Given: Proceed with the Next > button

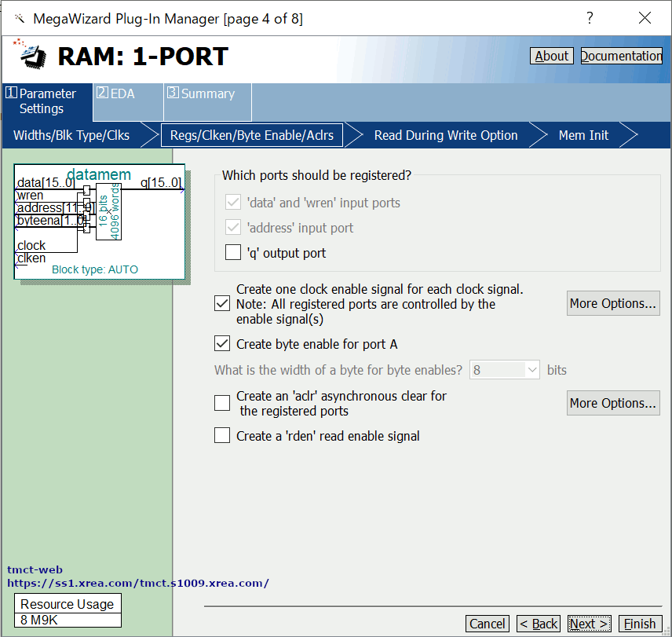Looking at the screenshot, I should 590,624.
